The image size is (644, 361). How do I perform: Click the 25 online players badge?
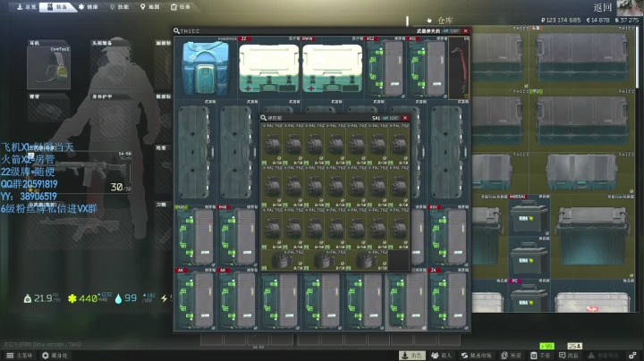(574, 346)
